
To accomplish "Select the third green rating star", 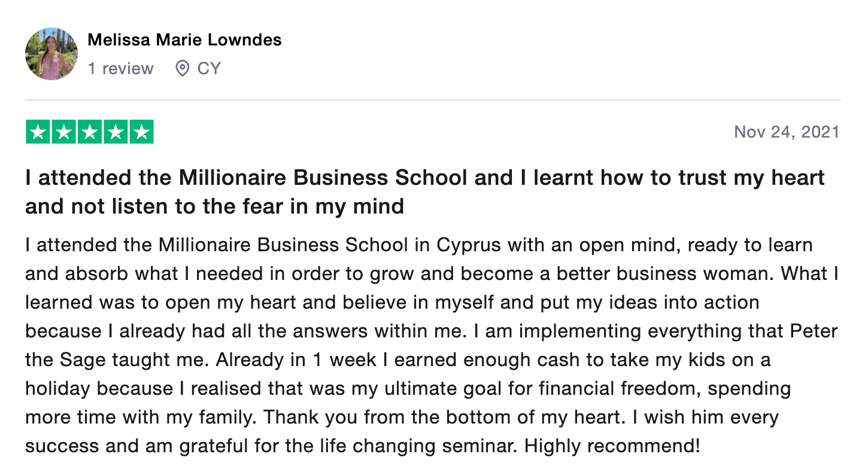I will click(x=90, y=132).
